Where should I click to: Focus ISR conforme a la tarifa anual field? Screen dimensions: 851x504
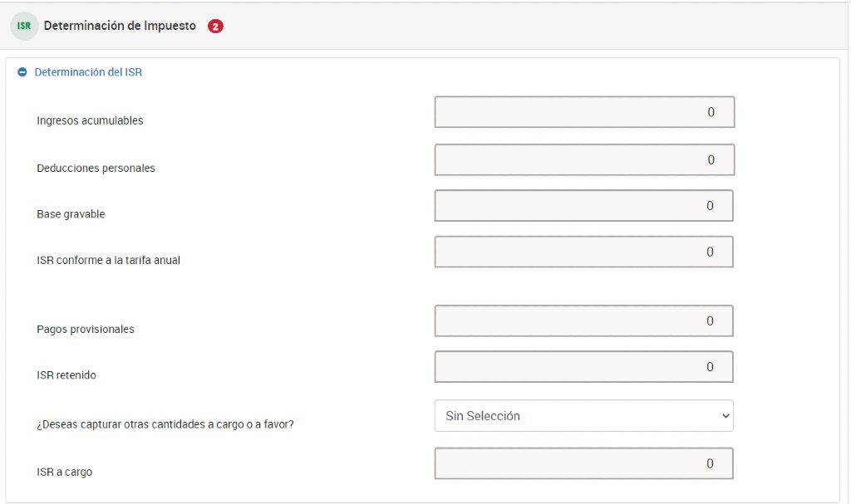click(x=583, y=252)
